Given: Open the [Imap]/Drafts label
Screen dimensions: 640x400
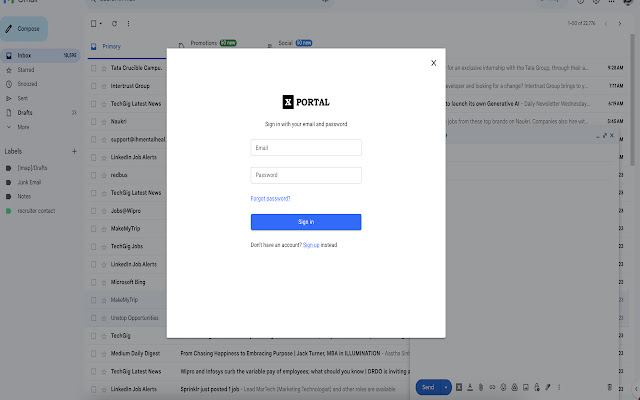Looking at the screenshot, I should tap(32, 168).
